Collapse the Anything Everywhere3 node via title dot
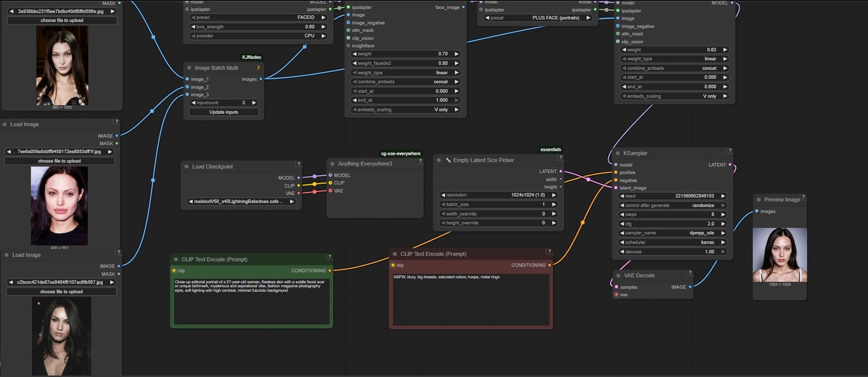The height and width of the screenshot is (377, 868). 332,164
